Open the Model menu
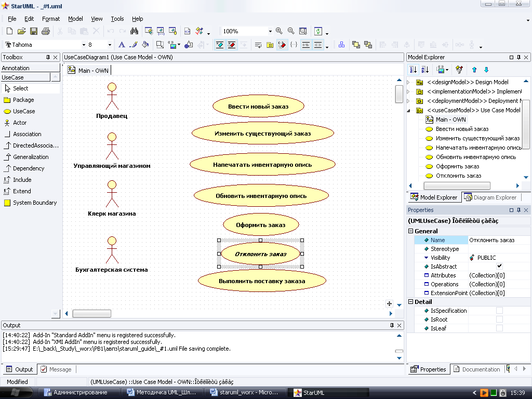532x399 pixels. (x=75, y=19)
